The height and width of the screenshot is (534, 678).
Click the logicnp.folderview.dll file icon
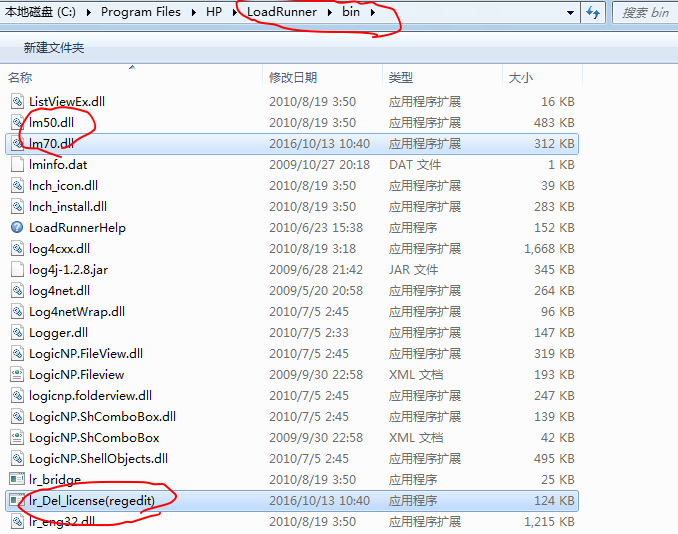(x=17, y=396)
